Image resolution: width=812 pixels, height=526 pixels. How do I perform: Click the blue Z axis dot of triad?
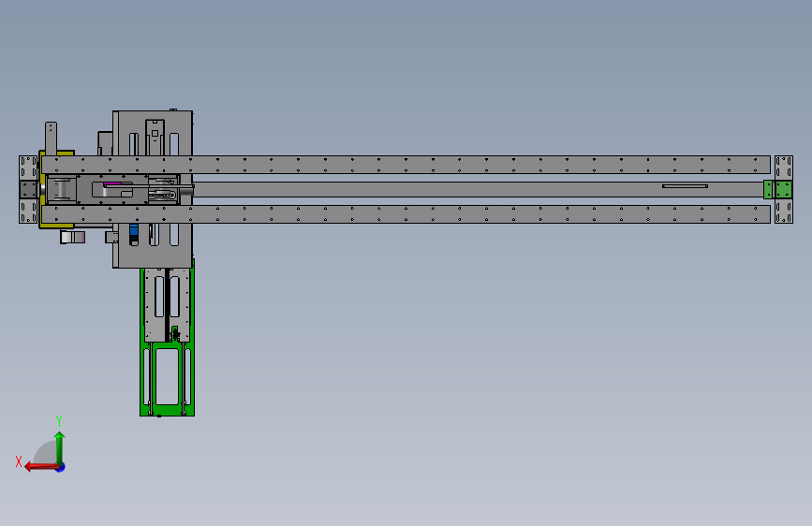61,468
